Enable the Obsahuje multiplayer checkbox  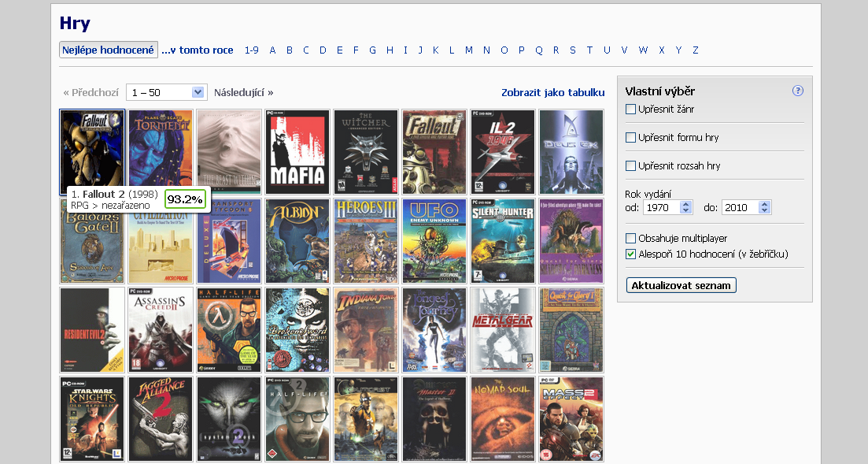[x=630, y=239]
